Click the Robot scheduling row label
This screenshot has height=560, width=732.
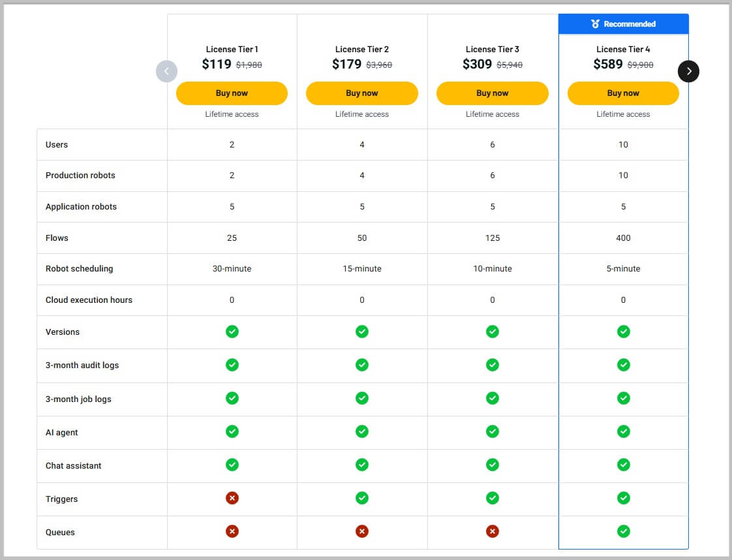78,269
